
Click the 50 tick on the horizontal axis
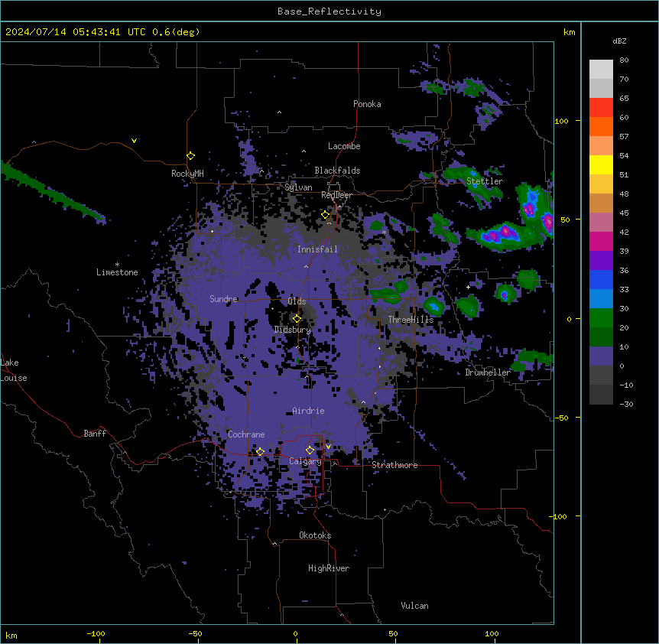pyautogui.click(x=393, y=633)
